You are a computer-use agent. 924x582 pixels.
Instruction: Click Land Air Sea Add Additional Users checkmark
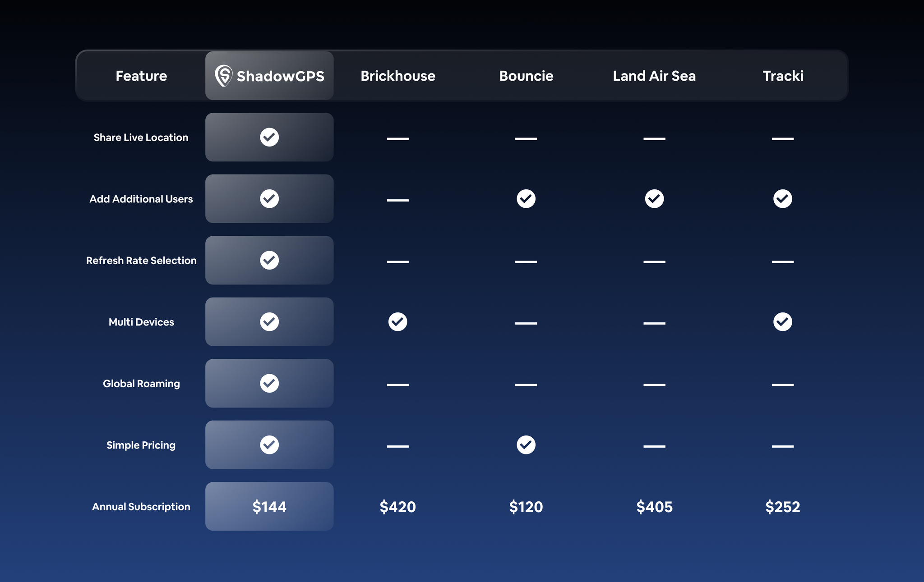pyautogui.click(x=654, y=199)
